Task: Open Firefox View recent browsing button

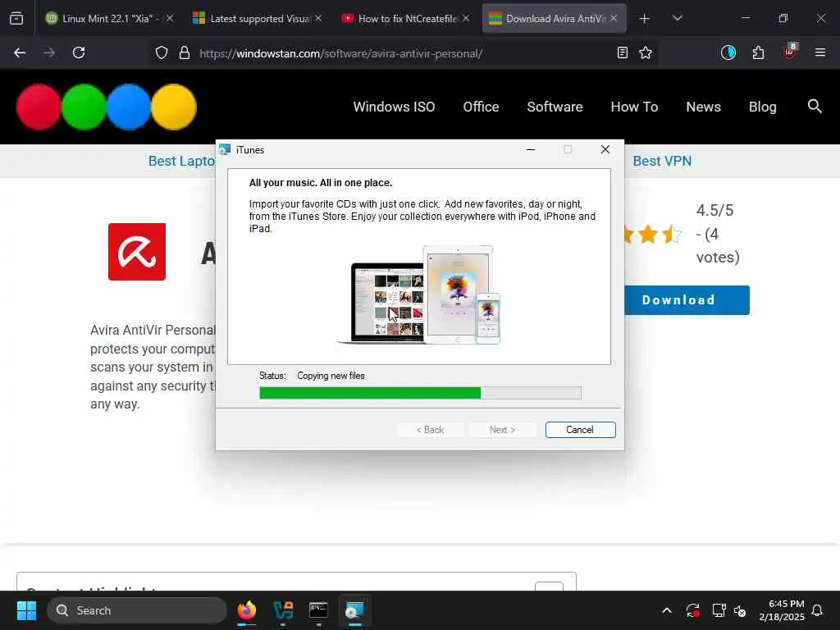Action: click(16, 19)
